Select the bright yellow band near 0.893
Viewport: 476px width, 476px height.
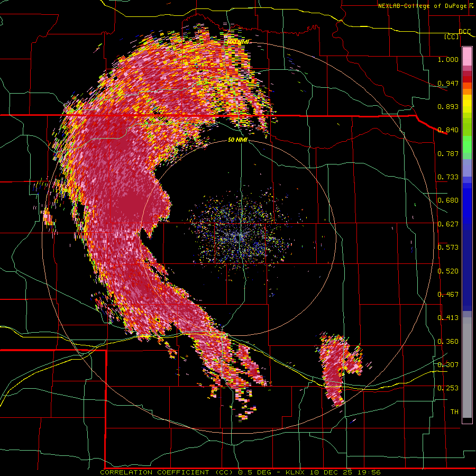point(467,104)
